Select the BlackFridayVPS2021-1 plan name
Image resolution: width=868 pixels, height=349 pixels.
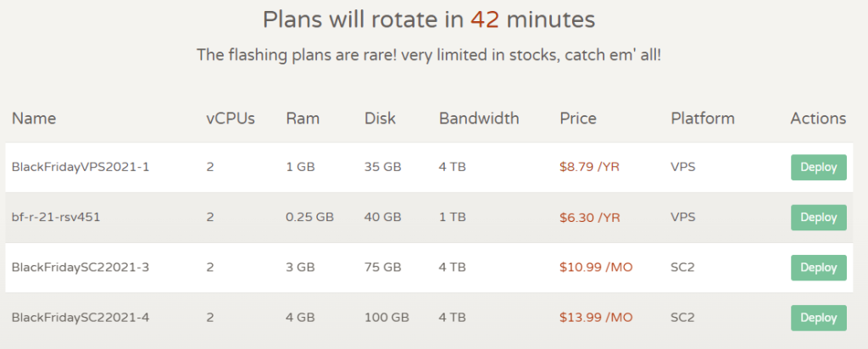pyautogui.click(x=81, y=167)
